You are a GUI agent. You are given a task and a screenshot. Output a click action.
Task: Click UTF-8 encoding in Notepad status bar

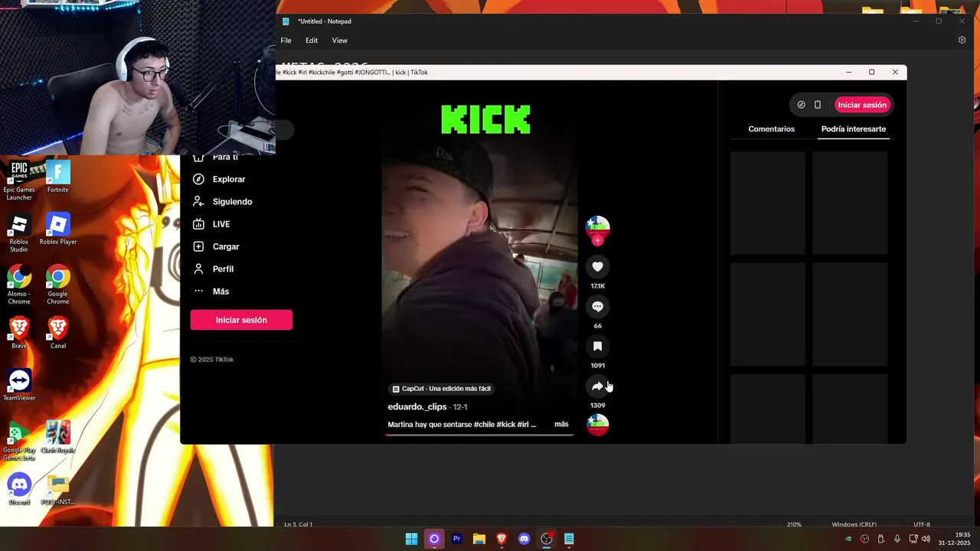tap(922, 524)
